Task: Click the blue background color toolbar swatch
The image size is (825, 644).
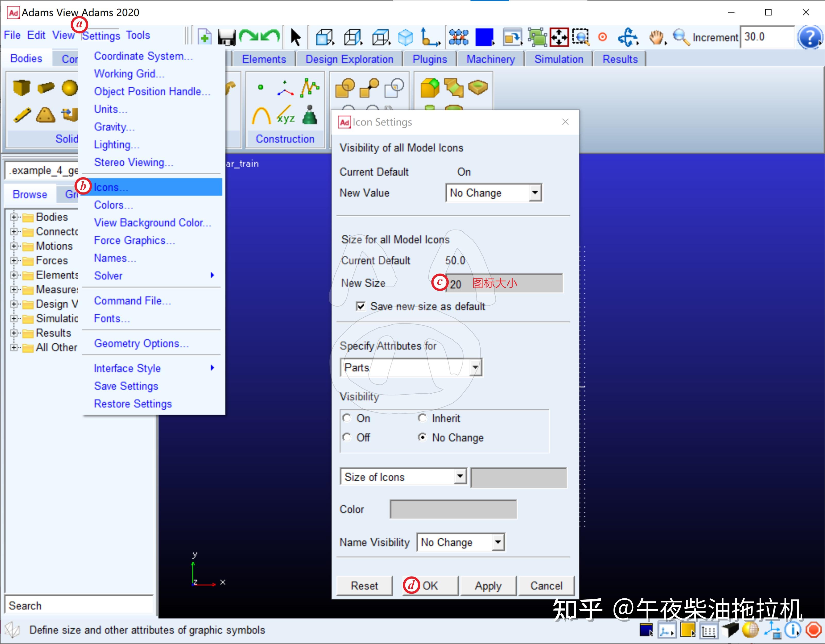Action: point(485,37)
